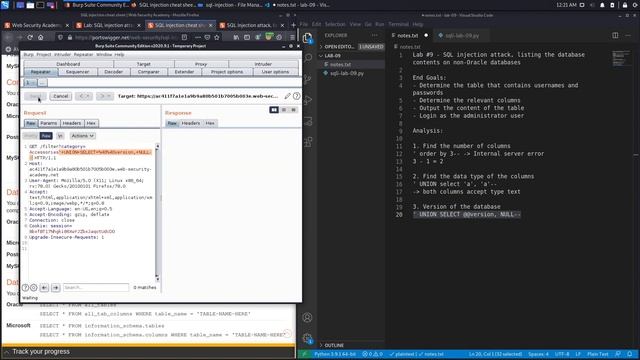This screenshot has width=640, height=360.
Task: Click new Repeater tab ellipsis button
Action: [x=42, y=82]
